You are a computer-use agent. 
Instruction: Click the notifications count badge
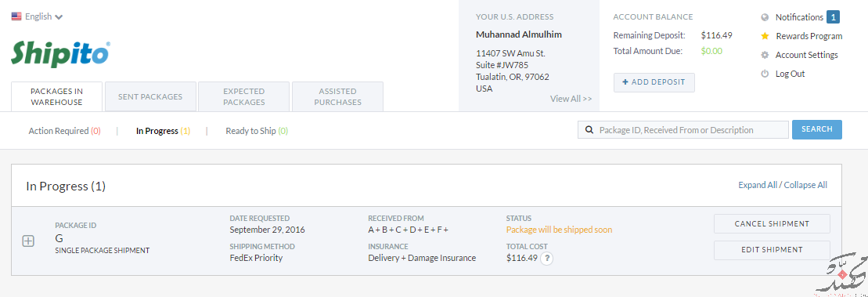pyautogui.click(x=833, y=17)
